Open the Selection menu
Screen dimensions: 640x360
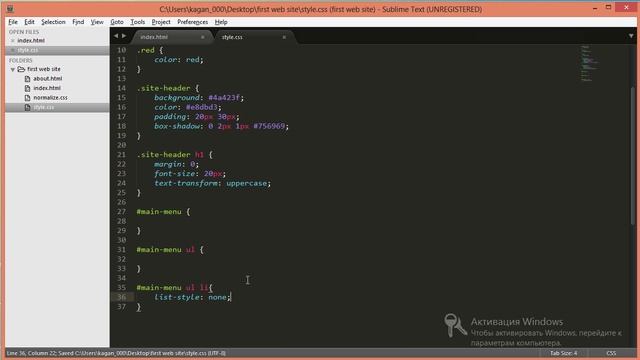pos(53,22)
